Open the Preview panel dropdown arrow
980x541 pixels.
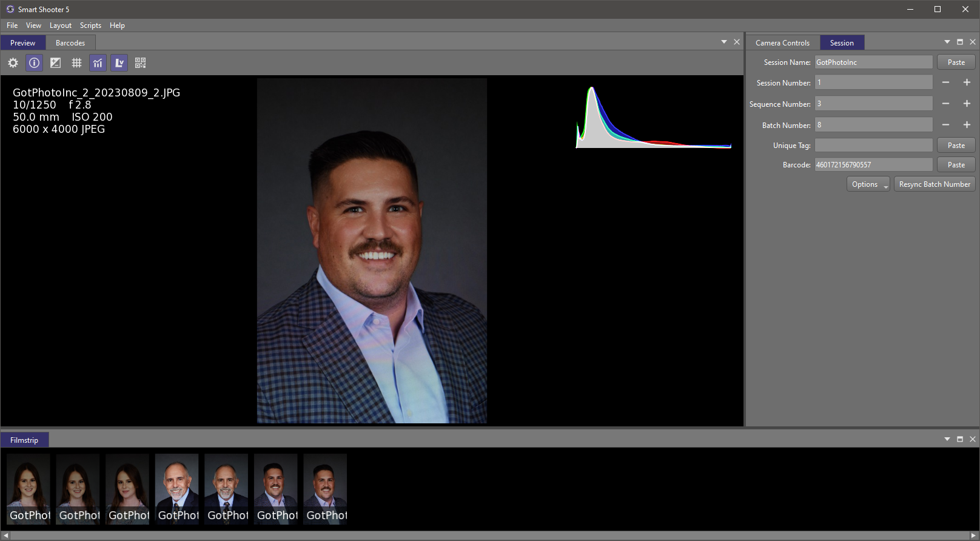click(724, 42)
